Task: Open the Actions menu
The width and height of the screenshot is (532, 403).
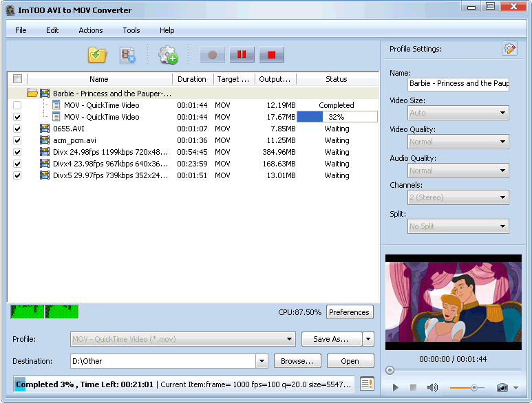Action: point(91,30)
